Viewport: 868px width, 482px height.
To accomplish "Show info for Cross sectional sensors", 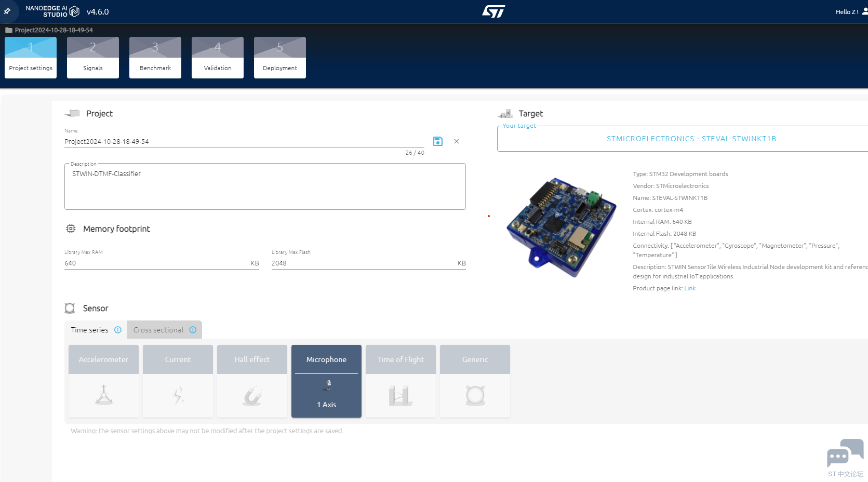I will point(193,330).
